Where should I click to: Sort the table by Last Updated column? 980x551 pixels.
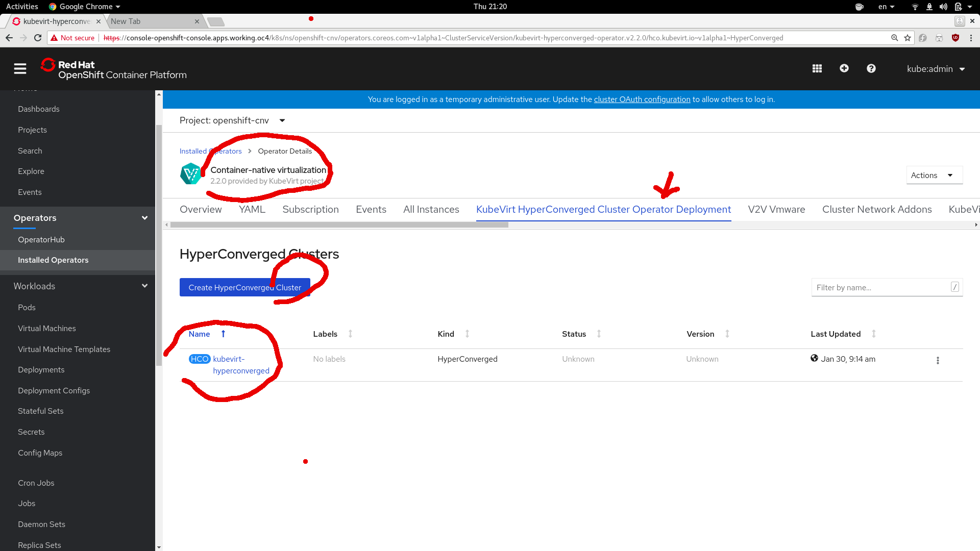(x=835, y=334)
